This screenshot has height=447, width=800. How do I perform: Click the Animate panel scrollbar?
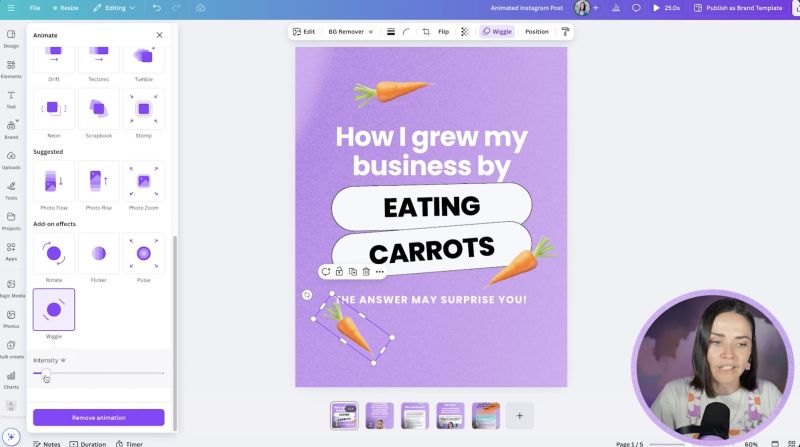175,332
